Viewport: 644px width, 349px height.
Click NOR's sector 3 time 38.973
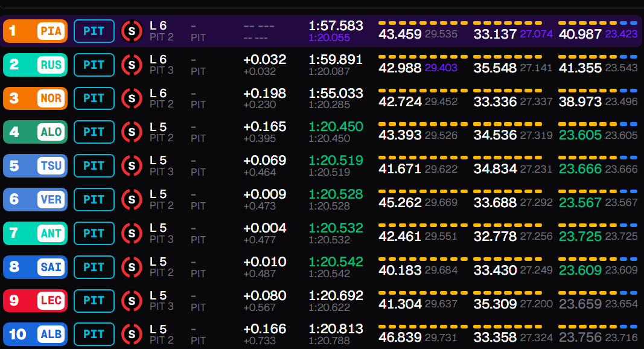[x=581, y=101]
